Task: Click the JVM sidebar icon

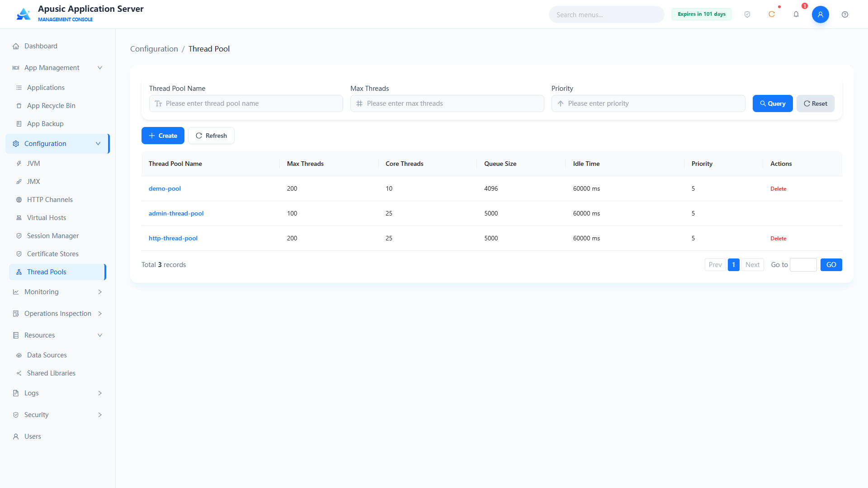Action: click(19, 164)
